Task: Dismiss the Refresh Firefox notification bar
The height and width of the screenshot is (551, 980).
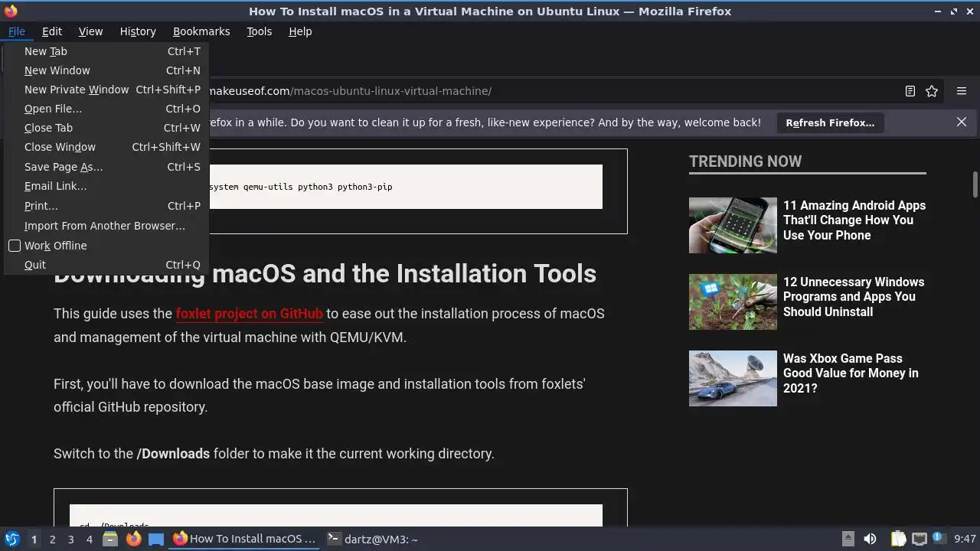Action: click(x=962, y=122)
